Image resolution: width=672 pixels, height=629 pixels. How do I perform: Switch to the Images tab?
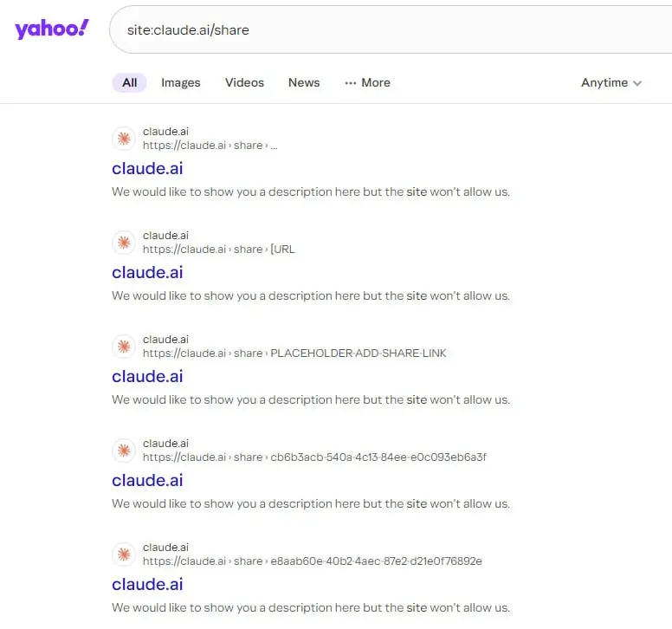click(180, 82)
